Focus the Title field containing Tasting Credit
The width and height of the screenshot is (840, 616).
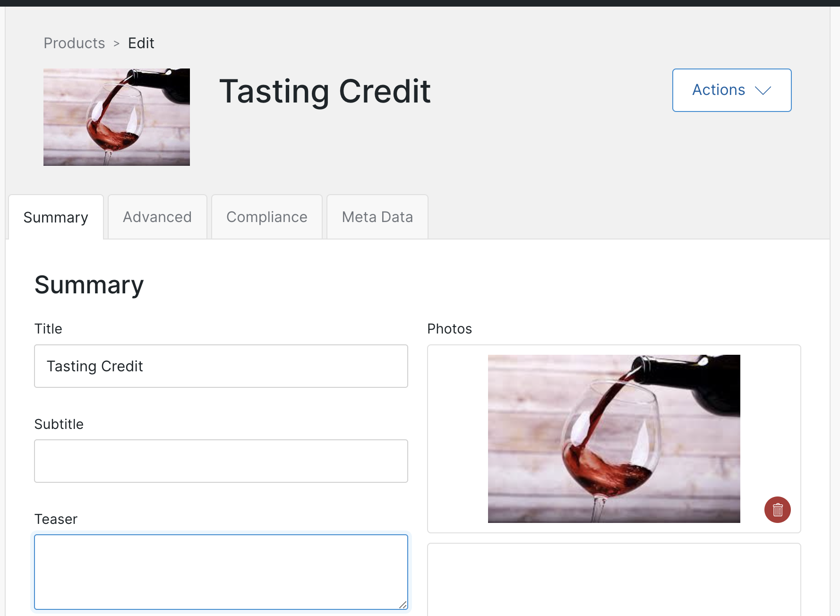point(221,366)
